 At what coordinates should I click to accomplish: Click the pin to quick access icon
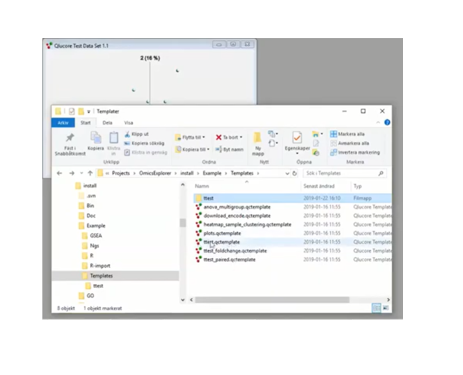[x=70, y=138]
